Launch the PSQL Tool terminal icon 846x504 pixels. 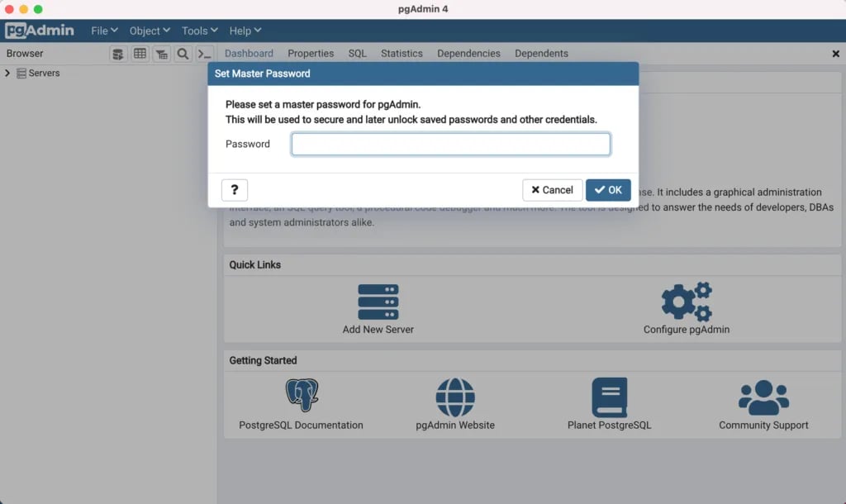pyautogui.click(x=205, y=54)
